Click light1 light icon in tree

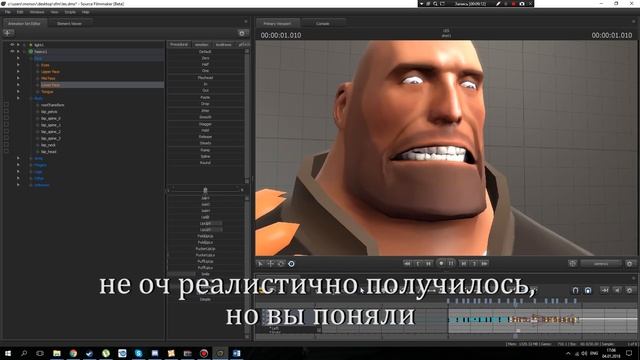click(31, 45)
